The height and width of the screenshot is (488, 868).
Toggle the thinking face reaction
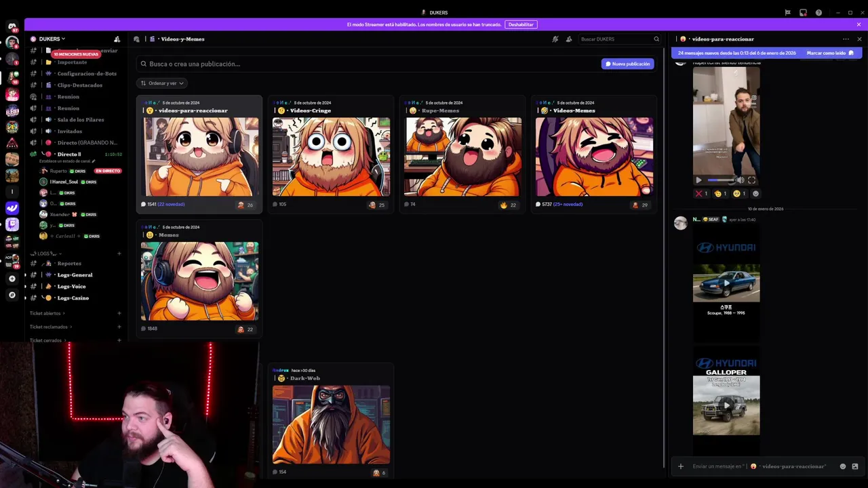720,194
